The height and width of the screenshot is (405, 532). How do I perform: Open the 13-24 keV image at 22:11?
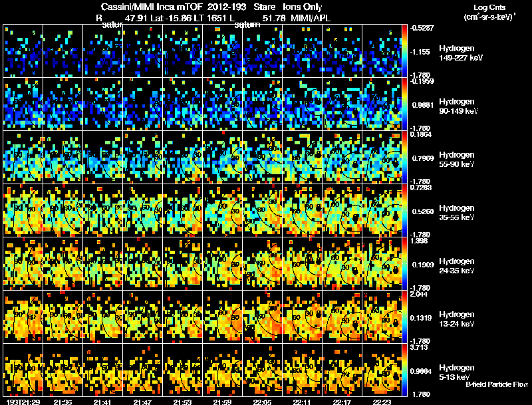click(x=303, y=317)
